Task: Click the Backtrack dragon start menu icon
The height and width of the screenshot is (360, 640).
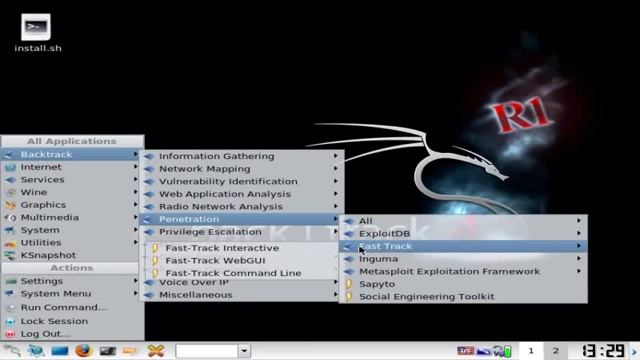Action: [11, 351]
